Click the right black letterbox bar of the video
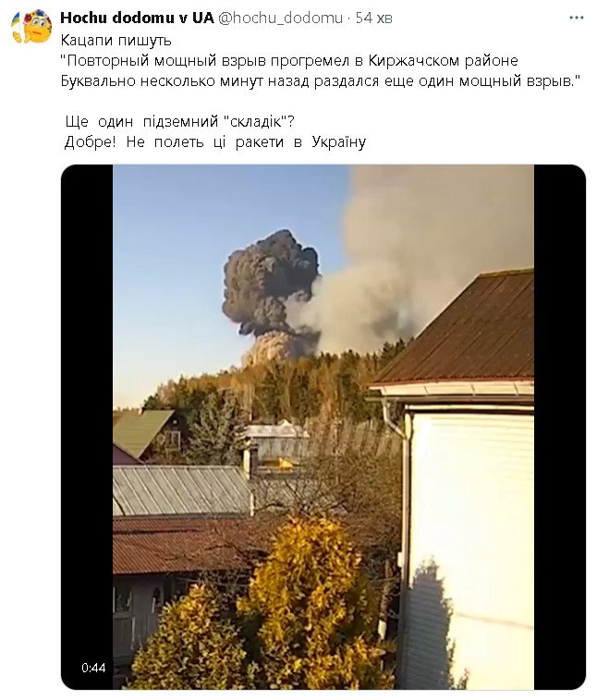Image resolution: width=597 pixels, height=700 pixels. point(559,427)
